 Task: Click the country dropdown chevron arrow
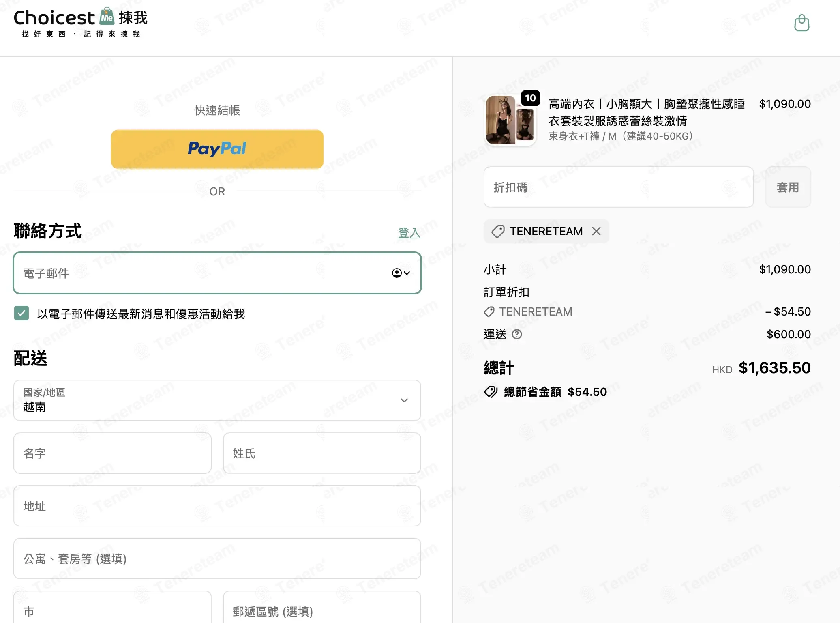[404, 400]
